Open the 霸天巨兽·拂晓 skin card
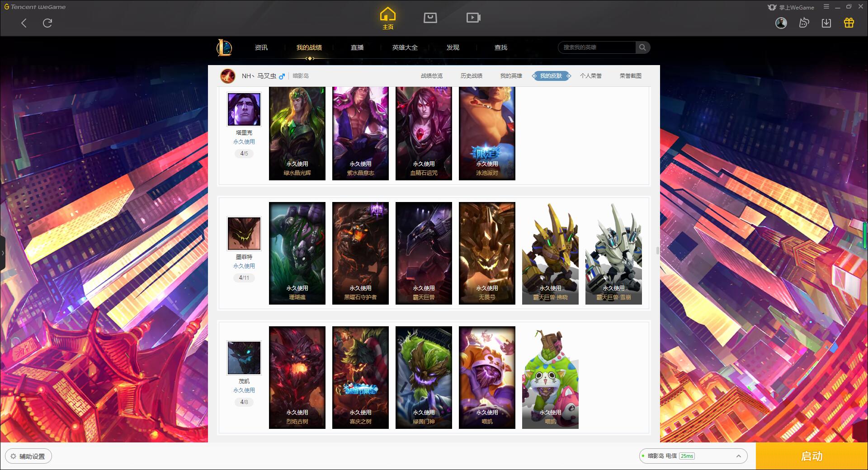868x470 pixels. point(550,253)
